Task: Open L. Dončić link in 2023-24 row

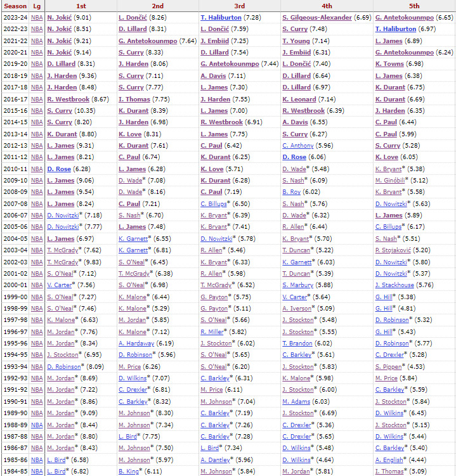Action: [133, 18]
